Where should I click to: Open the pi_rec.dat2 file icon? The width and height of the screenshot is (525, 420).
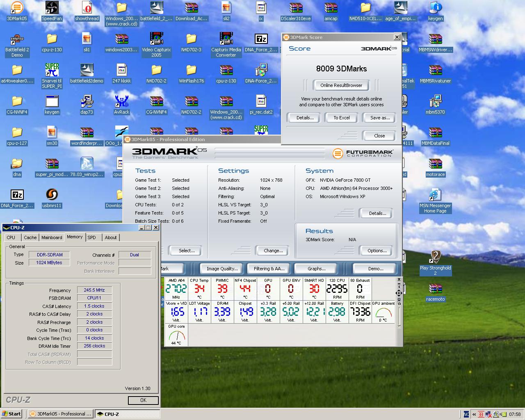click(x=261, y=105)
